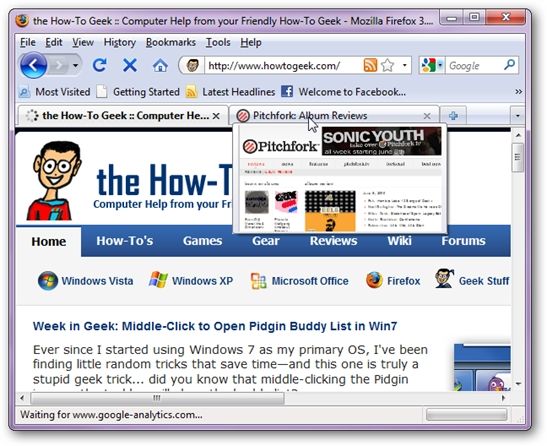Open the Windows Vista category link
Viewport: 547px width, 446px height.
97,281
